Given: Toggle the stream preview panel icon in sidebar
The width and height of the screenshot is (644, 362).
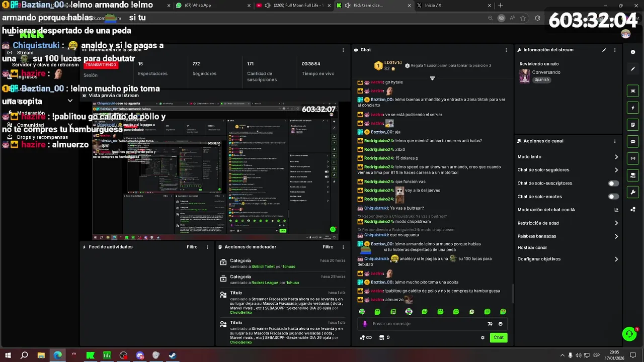Looking at the screenshot, I should pos(633,91).
